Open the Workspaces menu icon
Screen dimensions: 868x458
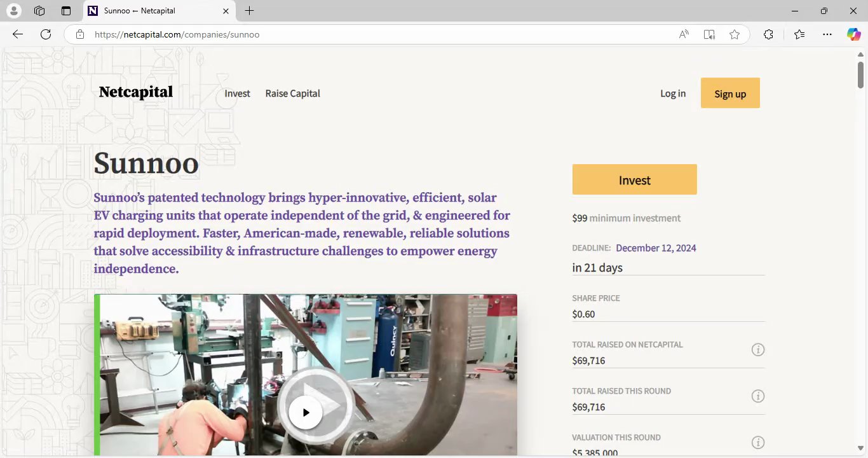39,11
